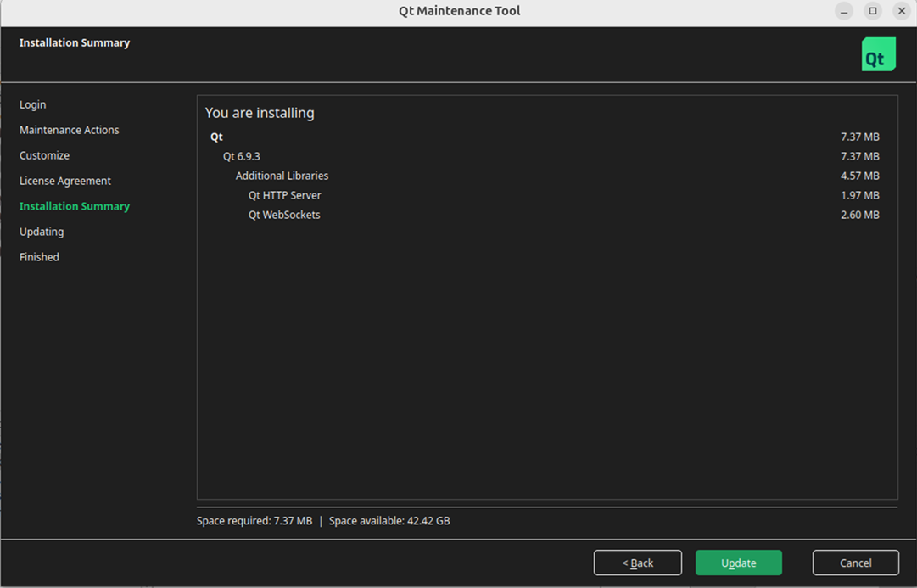Go back with the Back button

pyautogui.click(x=637, y=563)
